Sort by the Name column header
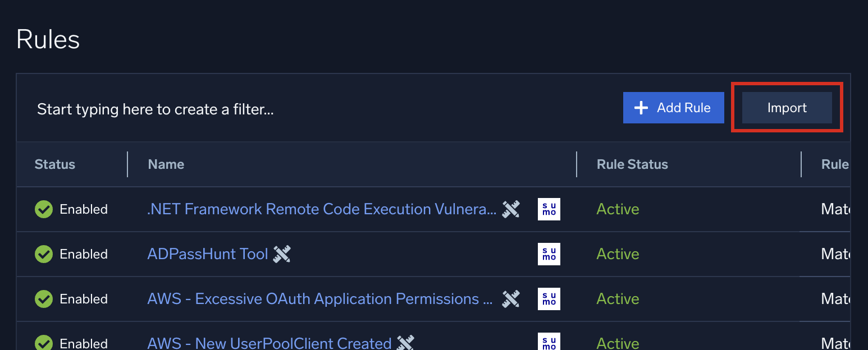The width and height of the screenshot is (868, 350). 166,164
